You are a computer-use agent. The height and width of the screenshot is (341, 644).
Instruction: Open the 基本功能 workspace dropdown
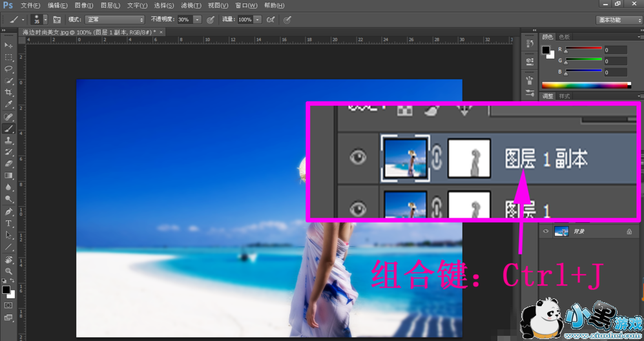pos(618,20)
